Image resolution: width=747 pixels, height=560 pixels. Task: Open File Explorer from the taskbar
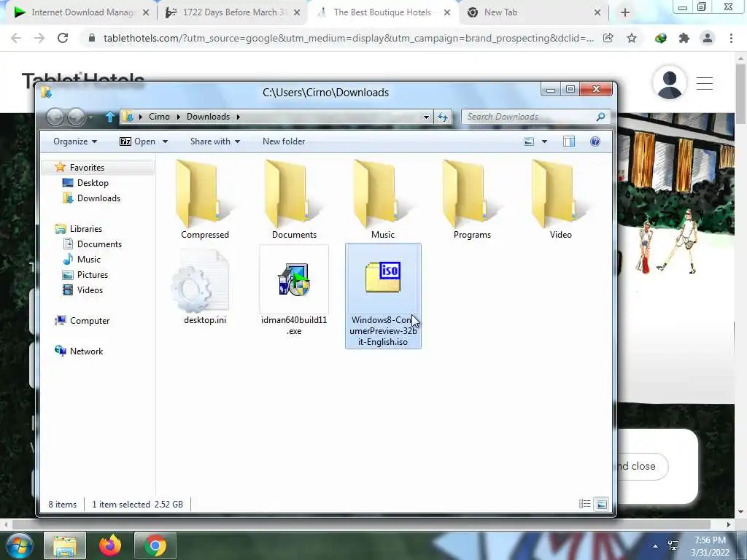click(x=65, y=545)
